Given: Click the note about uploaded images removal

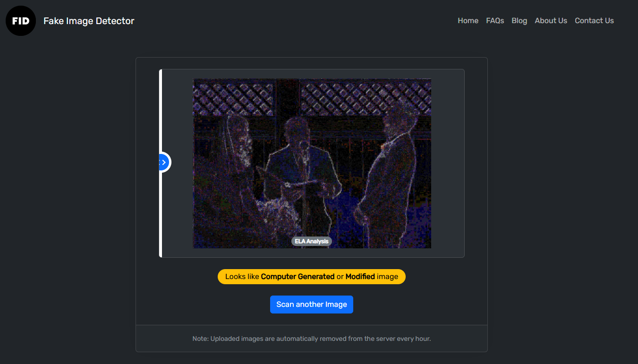Looking at the screenshot, I should 312,339.
